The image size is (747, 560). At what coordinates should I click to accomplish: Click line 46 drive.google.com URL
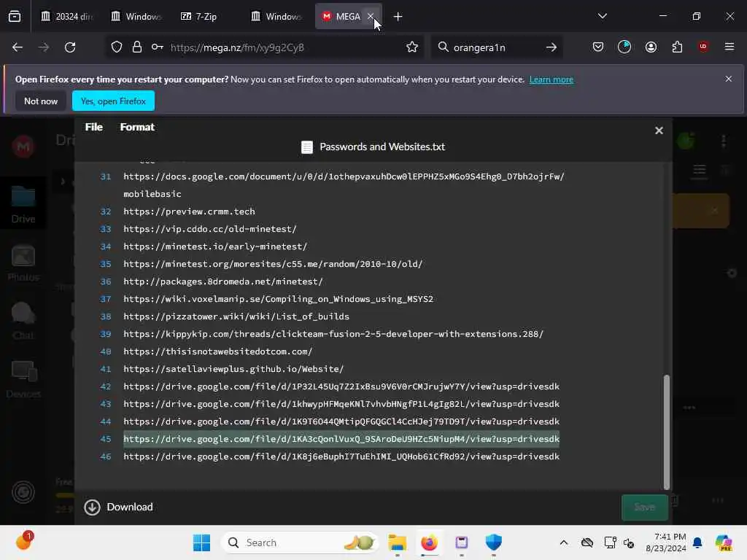click(x=341, y=456)
